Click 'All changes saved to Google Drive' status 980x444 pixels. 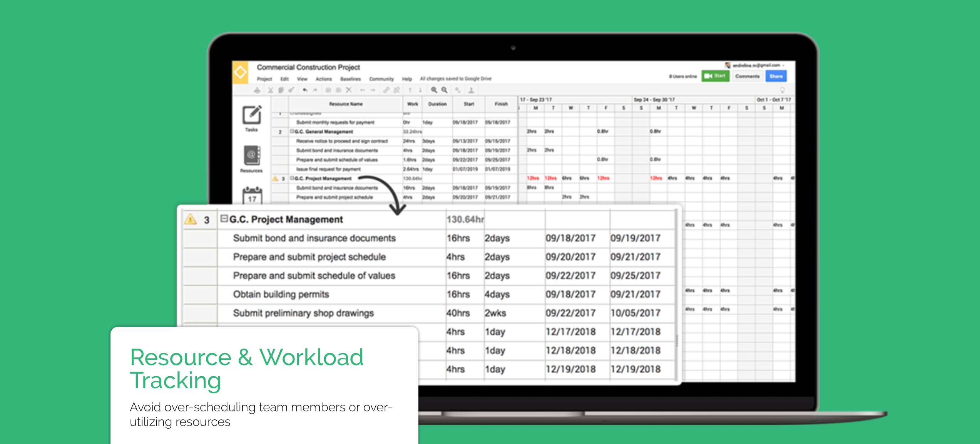click(x=456, y=78)
